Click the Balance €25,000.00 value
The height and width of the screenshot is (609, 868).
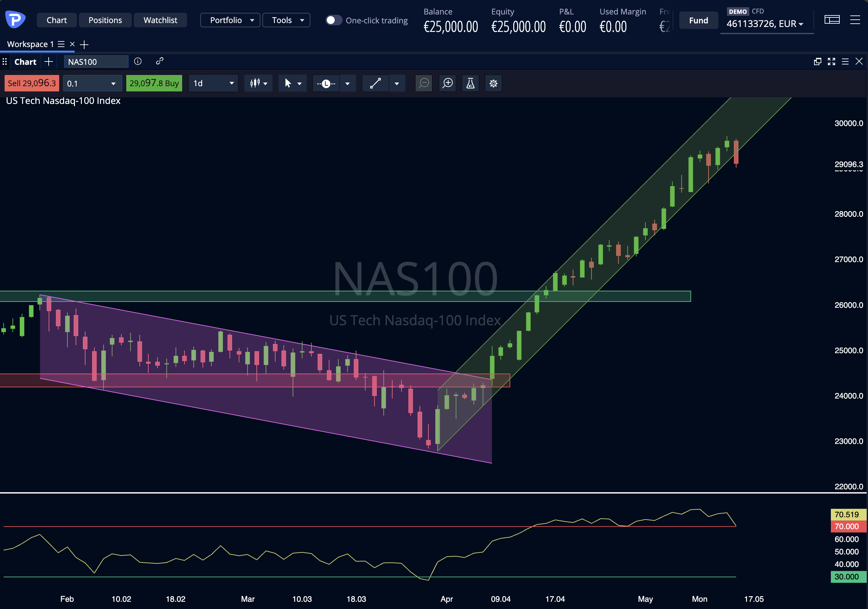pyautogui.click(x=451, y=27)
